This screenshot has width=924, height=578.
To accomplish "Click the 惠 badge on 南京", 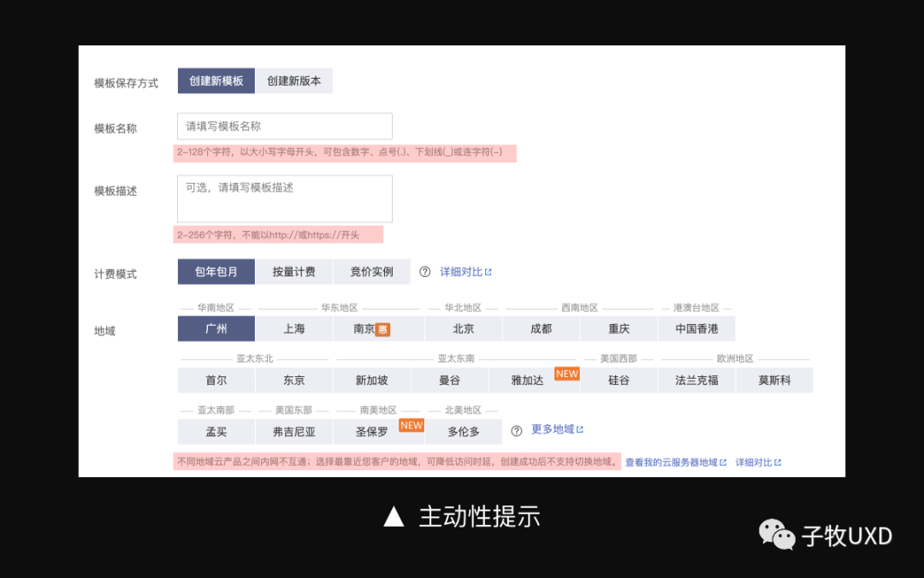I will coord(383,329).
